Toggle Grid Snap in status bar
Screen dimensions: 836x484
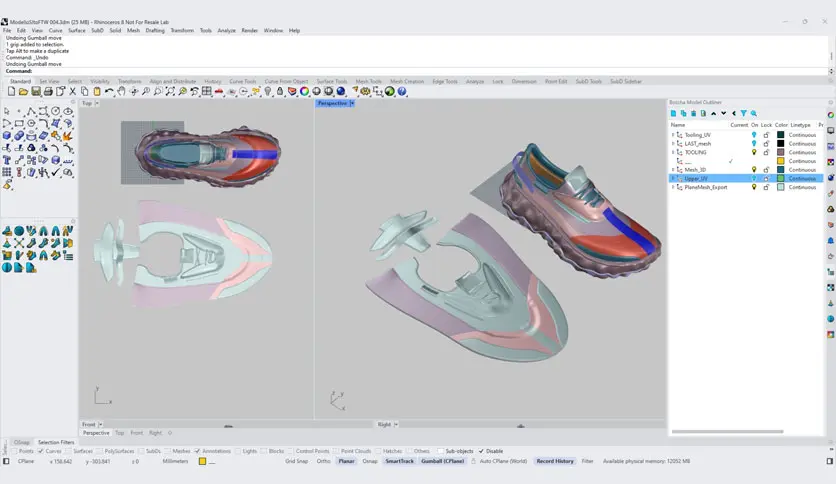296,461
